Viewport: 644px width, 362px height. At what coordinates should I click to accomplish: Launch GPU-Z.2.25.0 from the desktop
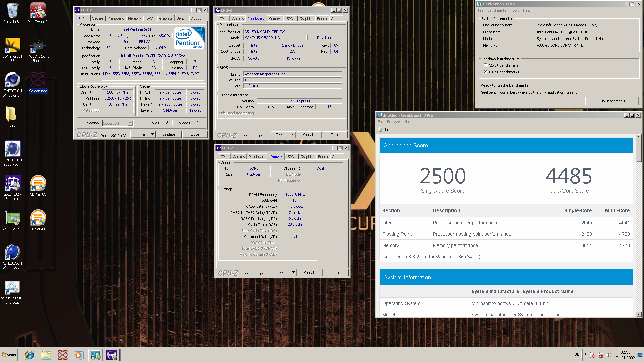pos(12,221)
